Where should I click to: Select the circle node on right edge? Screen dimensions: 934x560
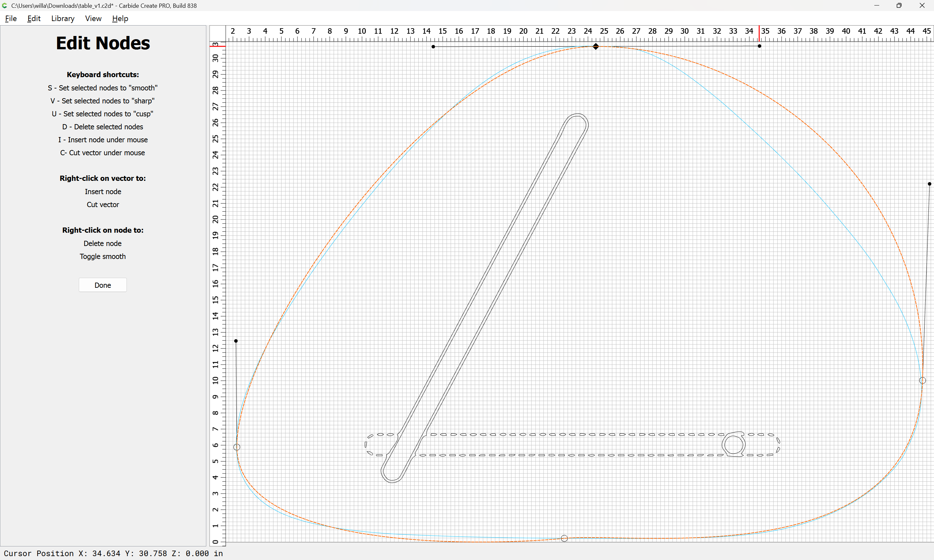(922, 380)
